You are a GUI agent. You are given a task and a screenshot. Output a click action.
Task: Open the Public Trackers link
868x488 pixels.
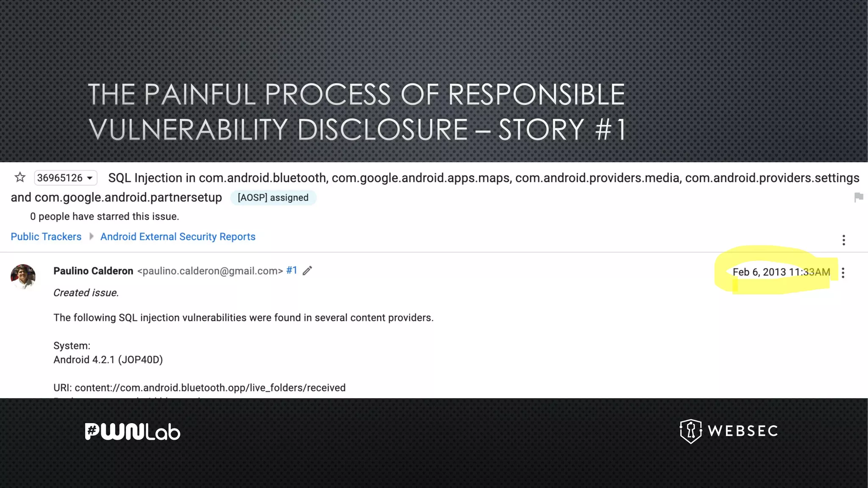point(46,237)
